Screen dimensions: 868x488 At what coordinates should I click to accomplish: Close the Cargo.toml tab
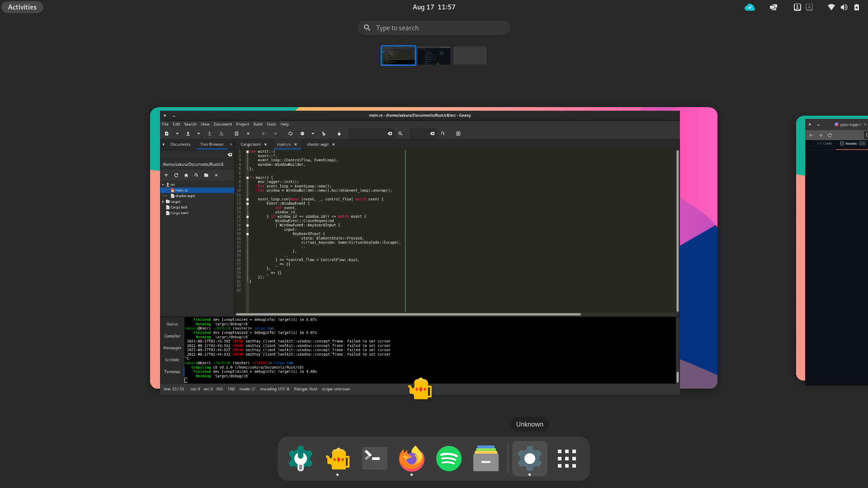265,144
